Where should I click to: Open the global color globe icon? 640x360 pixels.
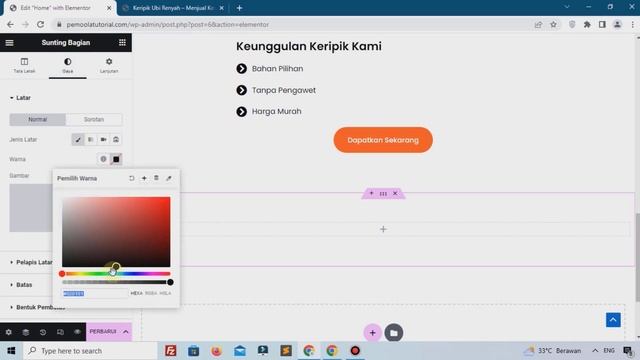click(103, 159)
